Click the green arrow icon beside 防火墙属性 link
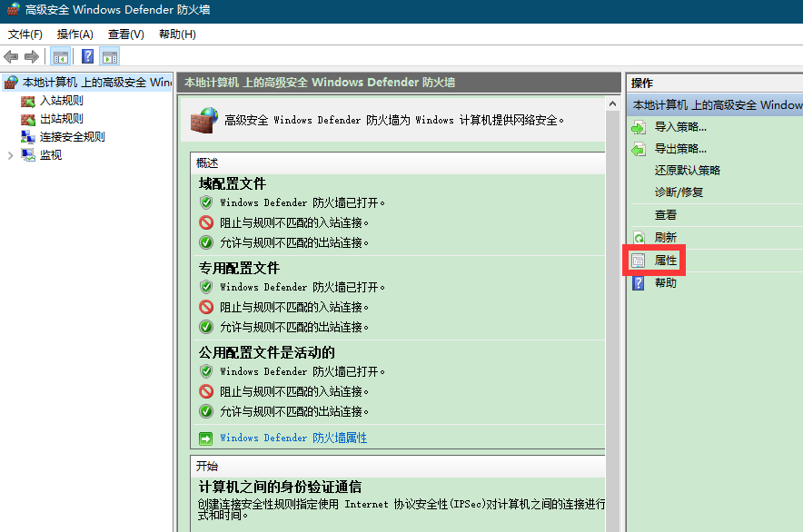This screenshot has height=532, width=803. pyautogui.click(x=205, y=438)
